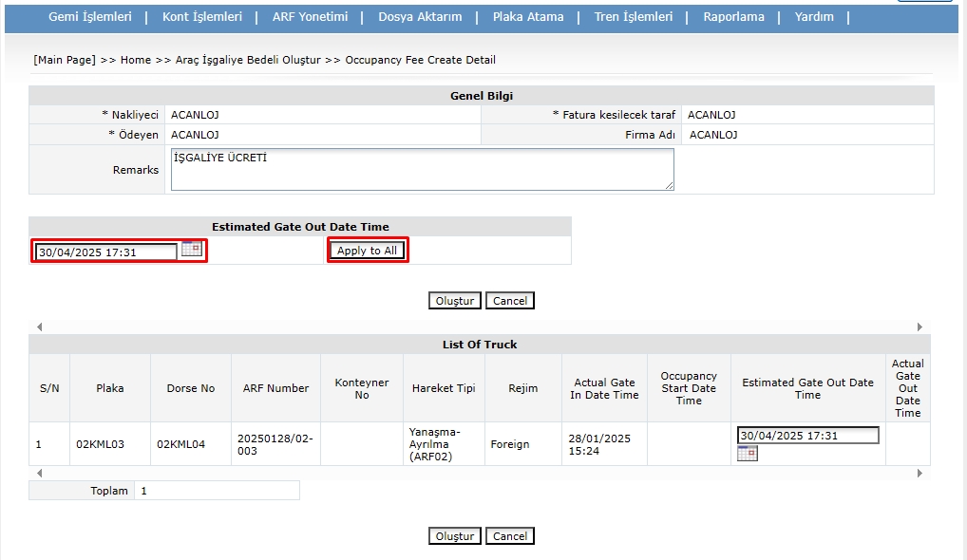Expand the Raporlama menu
This screenshot has width=967, height=560.
coord(733,17)
